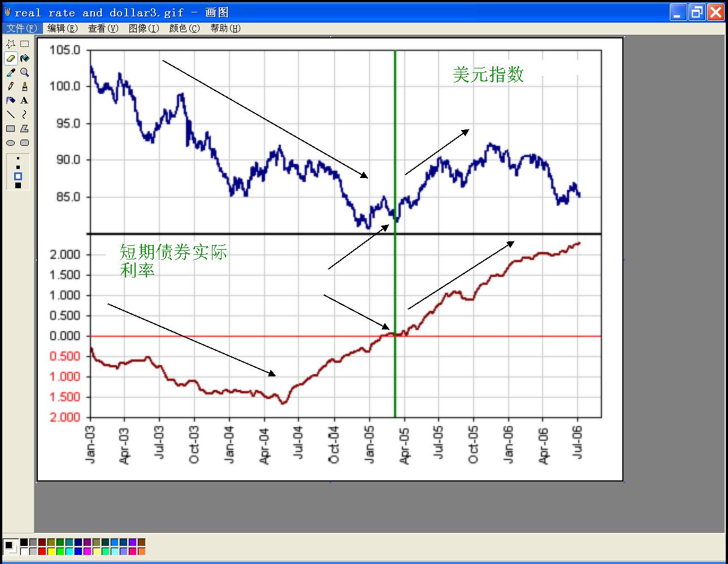
Task: Select the Free-Form Select tool
Action: pyautogui.click(x=11, y=44)
